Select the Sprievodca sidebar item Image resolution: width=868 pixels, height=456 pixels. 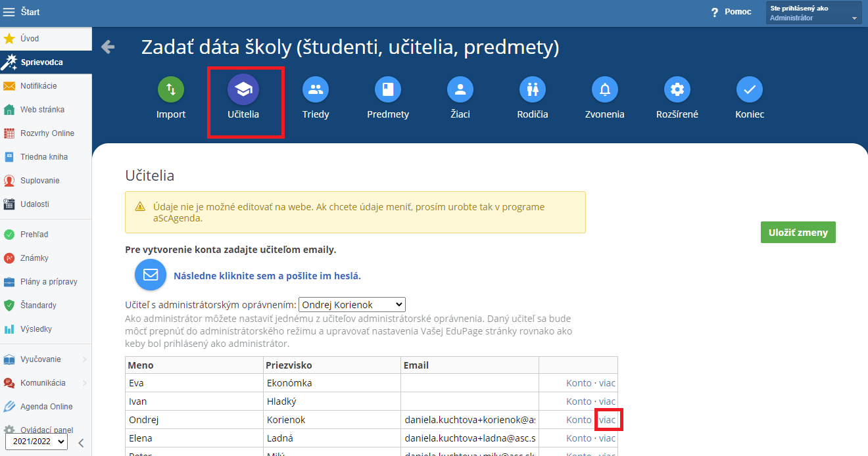click(x=46, y=62)
